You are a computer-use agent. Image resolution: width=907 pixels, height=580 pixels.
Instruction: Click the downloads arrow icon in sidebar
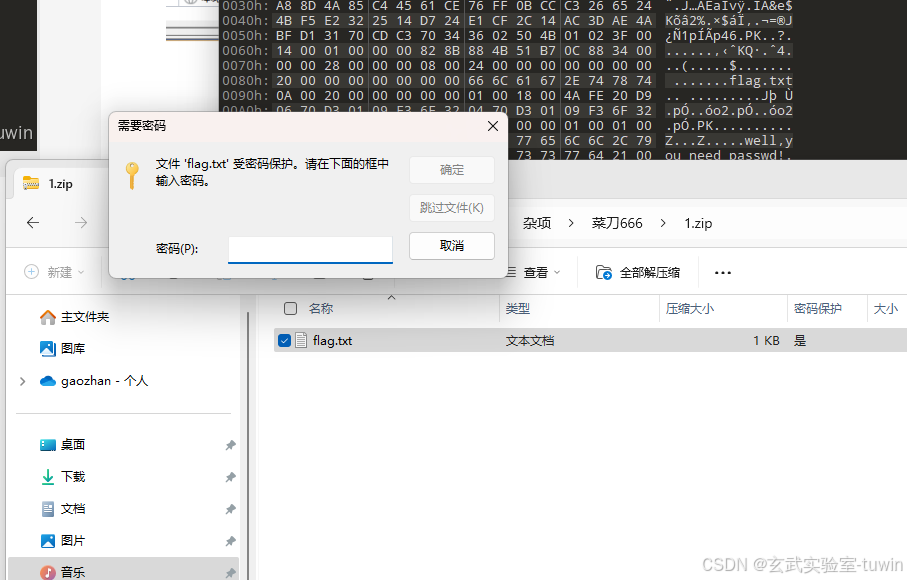48,477
